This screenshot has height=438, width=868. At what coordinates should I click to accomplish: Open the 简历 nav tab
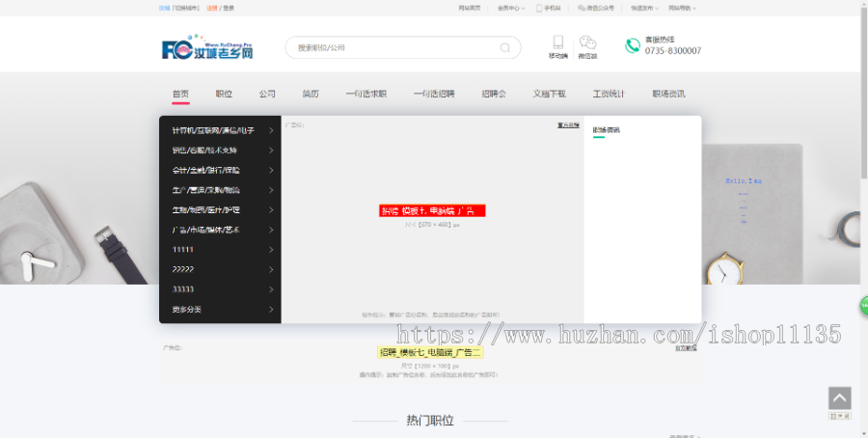[311, 95]
